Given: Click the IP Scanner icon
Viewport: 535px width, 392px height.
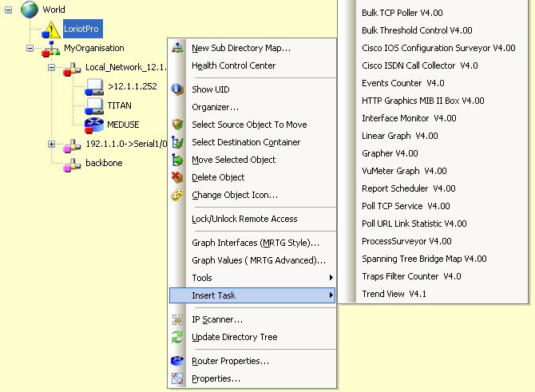Looking at the screenshot, I should click(x=178, y=319).
